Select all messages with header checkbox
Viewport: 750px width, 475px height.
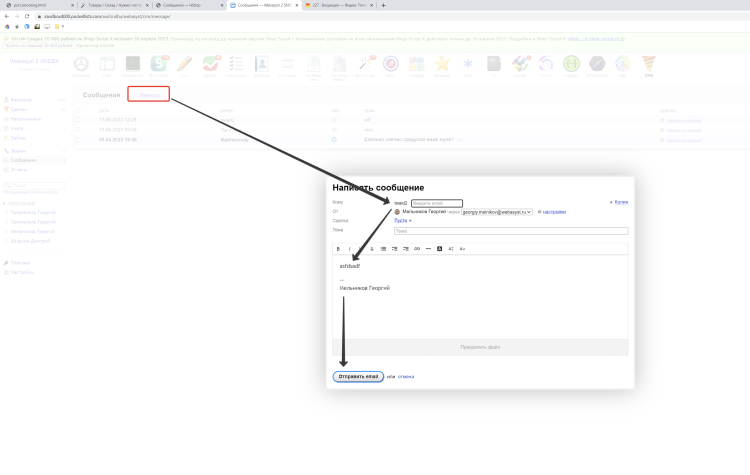click(x=77, y=110)
